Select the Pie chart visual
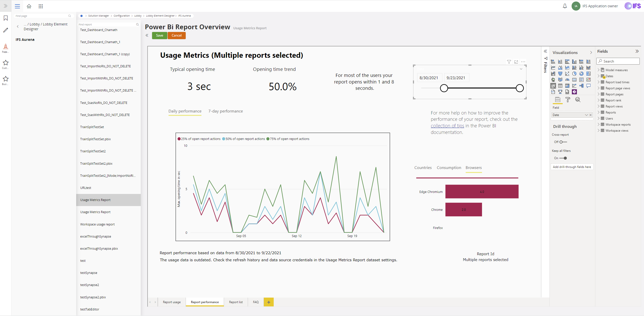 point(574,74)
